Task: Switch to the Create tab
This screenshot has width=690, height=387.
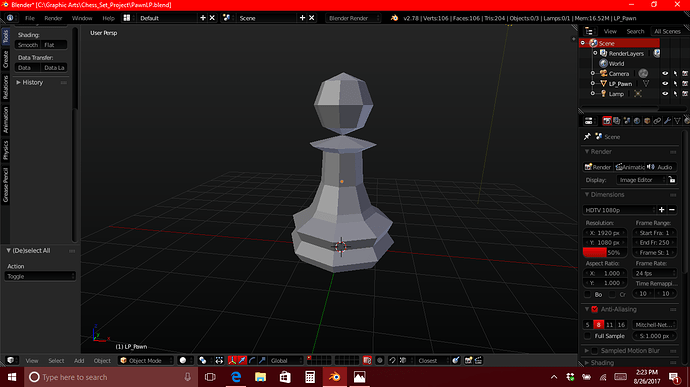Action: click(x=5, y=59)
